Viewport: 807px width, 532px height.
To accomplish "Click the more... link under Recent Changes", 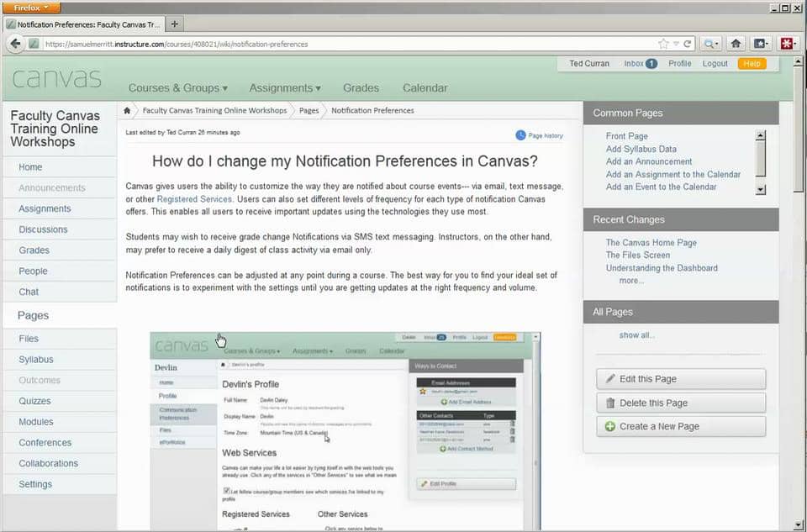I will (x=631, y=281).
